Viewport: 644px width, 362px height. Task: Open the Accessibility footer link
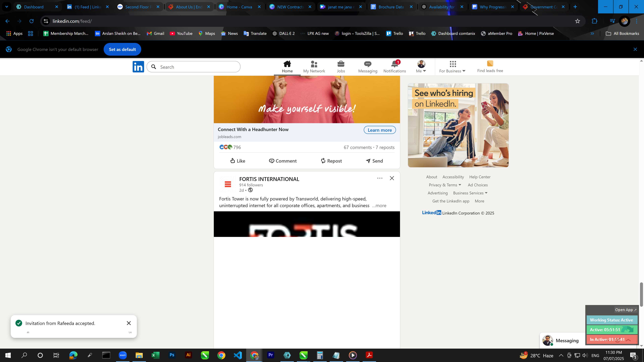tap(453, 177)
